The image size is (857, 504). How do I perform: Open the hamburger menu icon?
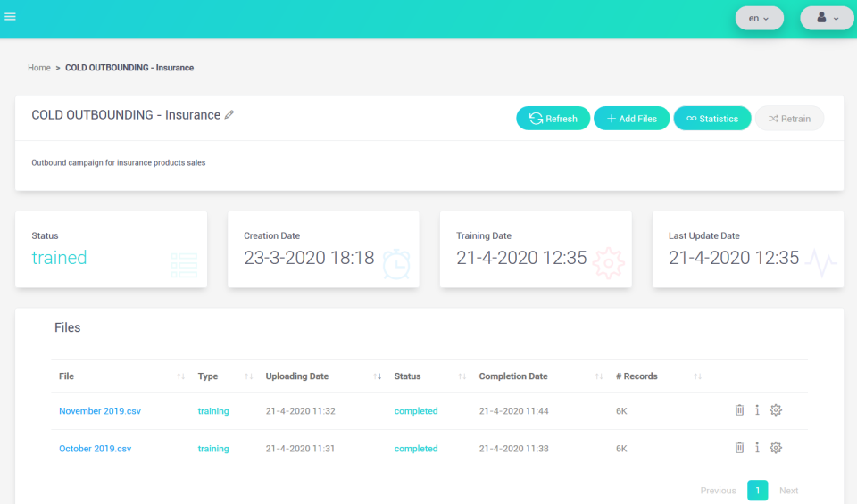coord(10,17)
